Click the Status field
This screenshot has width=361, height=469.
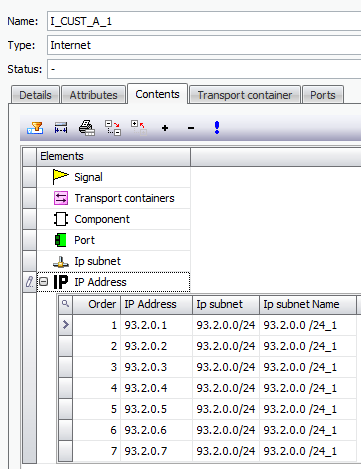pyautogui.click(x=204, y=69)
